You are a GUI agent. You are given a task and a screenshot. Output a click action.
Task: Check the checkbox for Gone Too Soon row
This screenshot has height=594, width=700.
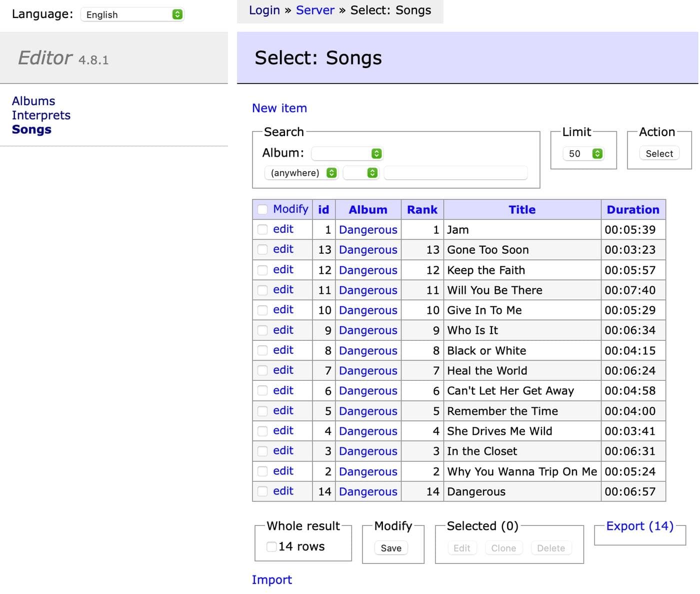262,249
